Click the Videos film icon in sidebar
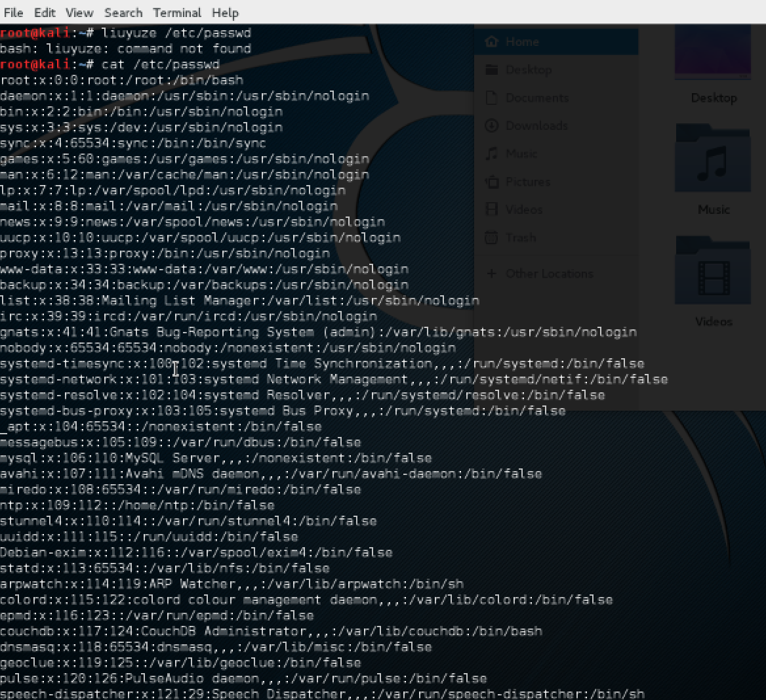Screen dimensions: 766x700 click(x=491, y=209)
